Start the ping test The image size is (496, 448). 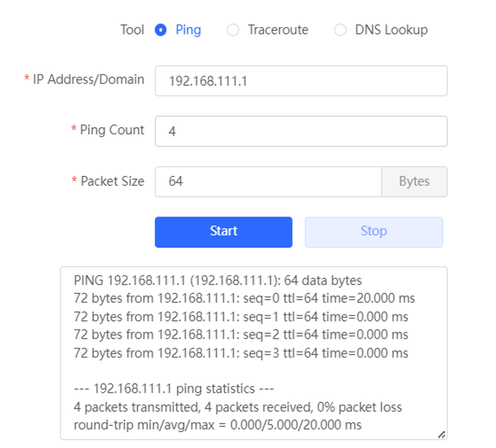click(224, 232)
